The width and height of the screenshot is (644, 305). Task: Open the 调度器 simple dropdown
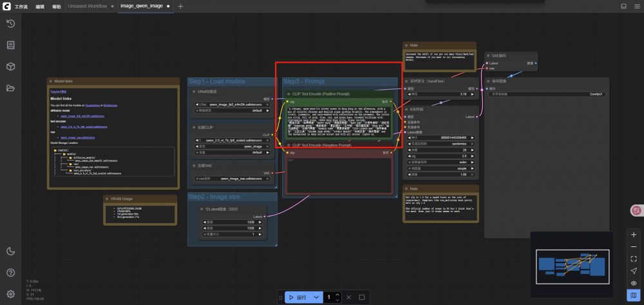click(440, 168)
